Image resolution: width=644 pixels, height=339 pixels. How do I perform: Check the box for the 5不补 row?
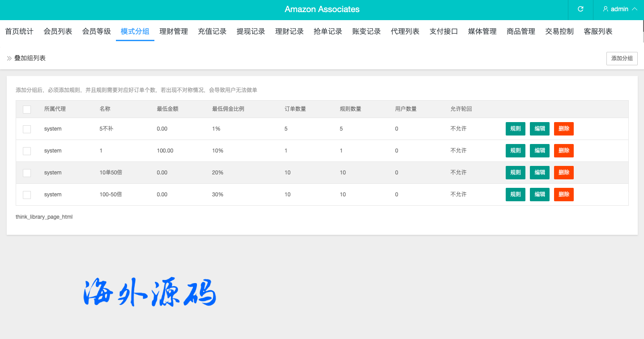point(27,129)
